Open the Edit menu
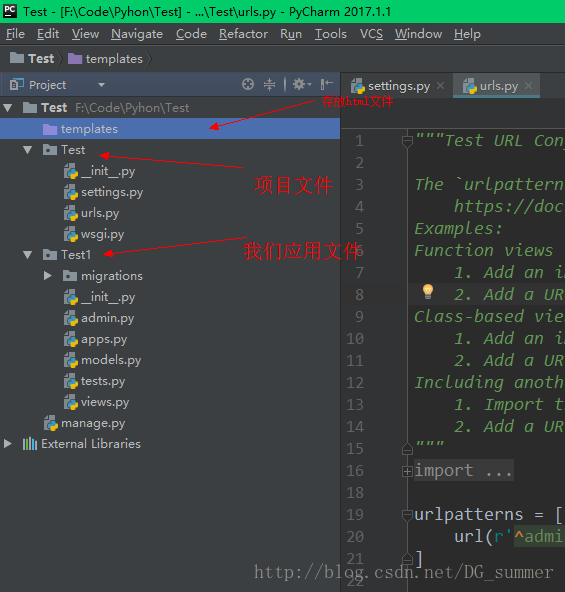The width and height of the screenshot is (565, 592). [x=48, y=34]
